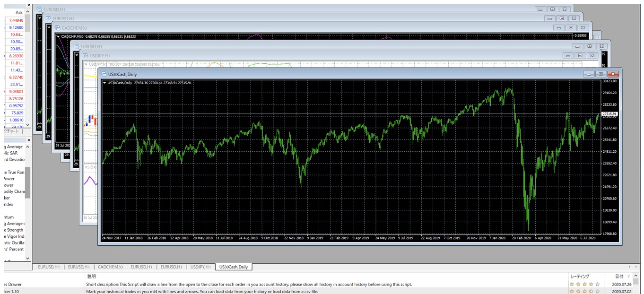Click star rating of the 2020.07.26 entry
This screenshot has width=644, height=294.
coord(584,285)
